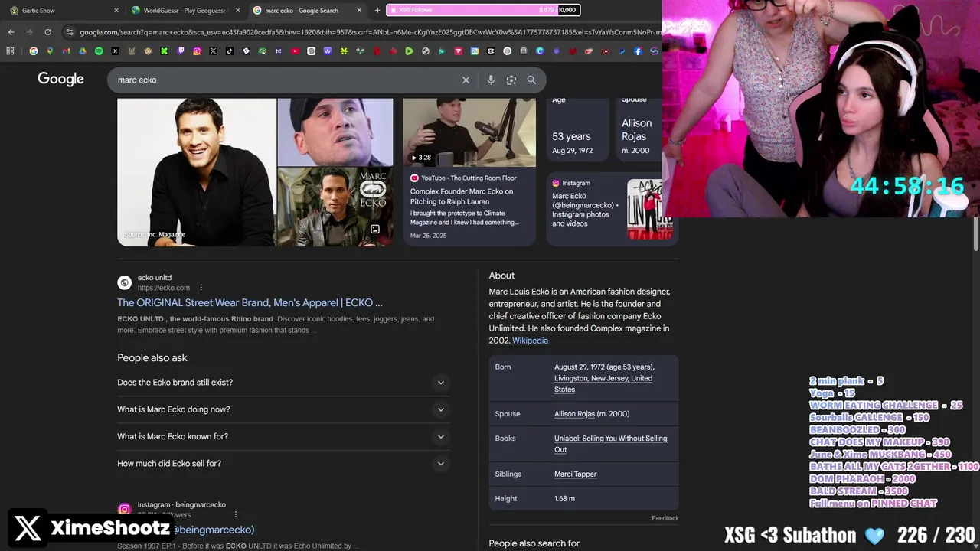Open Complex Founder Marc Ecko video title
980x551 pixels.
point(462,197)
